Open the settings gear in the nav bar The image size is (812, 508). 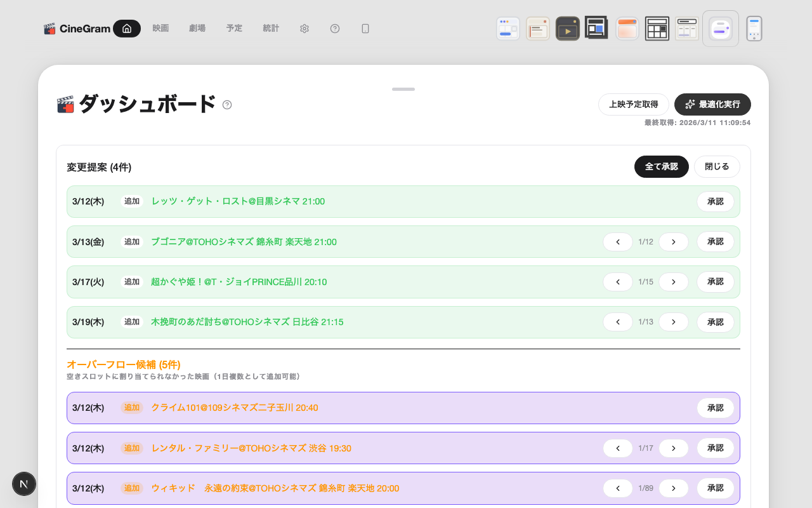click(304, 28)
